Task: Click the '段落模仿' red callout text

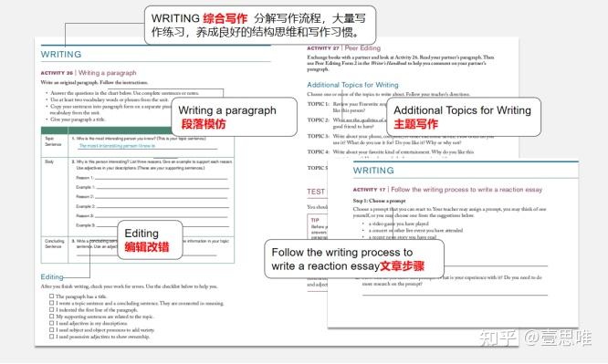Action: (204, 124)
